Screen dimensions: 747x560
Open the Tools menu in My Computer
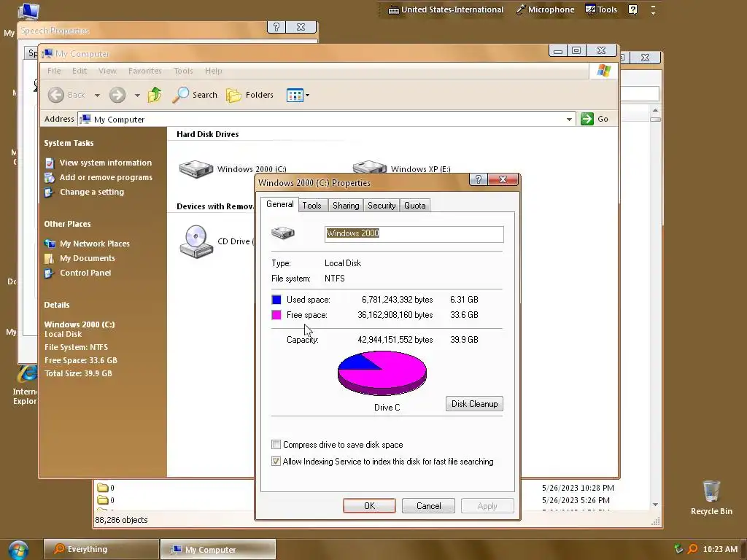[183, 71]
